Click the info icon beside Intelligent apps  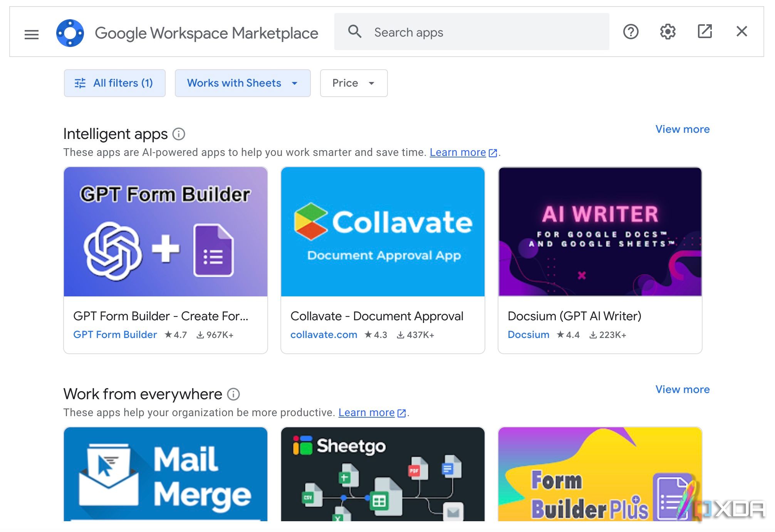(x=179, y=134)
